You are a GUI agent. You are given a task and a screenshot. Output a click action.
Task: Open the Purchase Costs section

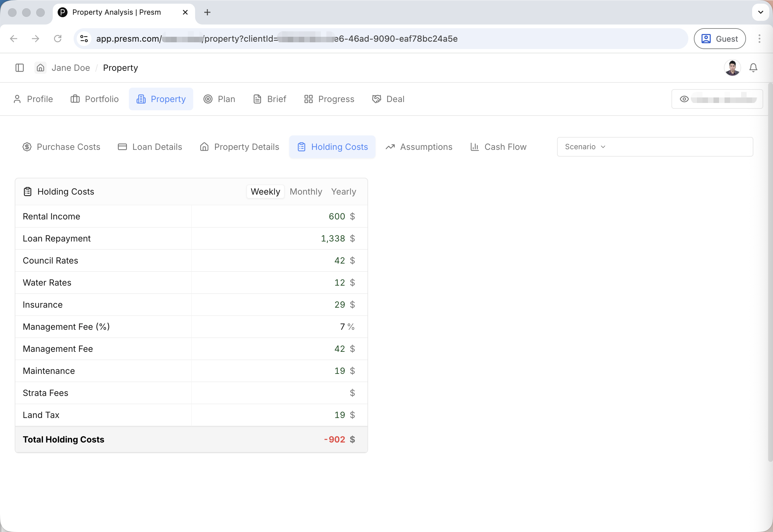(x=61, y=147)
